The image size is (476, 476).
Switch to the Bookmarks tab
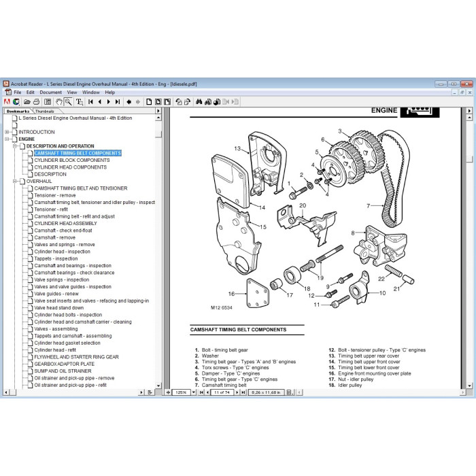click(x=18, y=112)
